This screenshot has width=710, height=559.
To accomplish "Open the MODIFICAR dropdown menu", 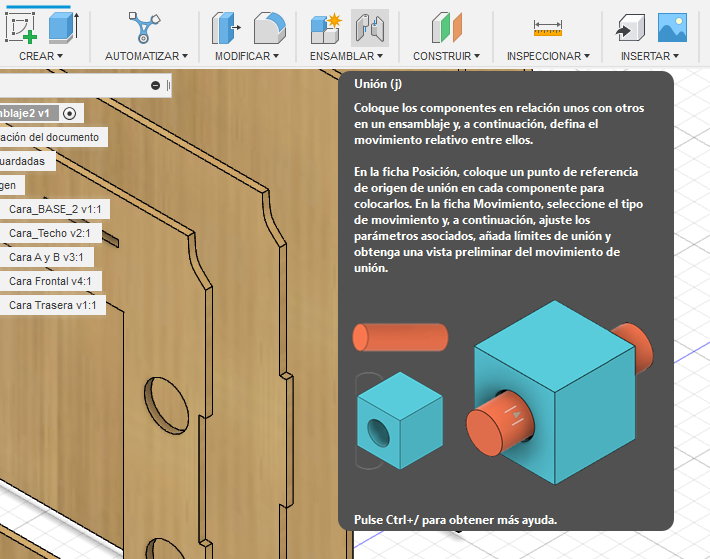I will (x=247, y=56).
